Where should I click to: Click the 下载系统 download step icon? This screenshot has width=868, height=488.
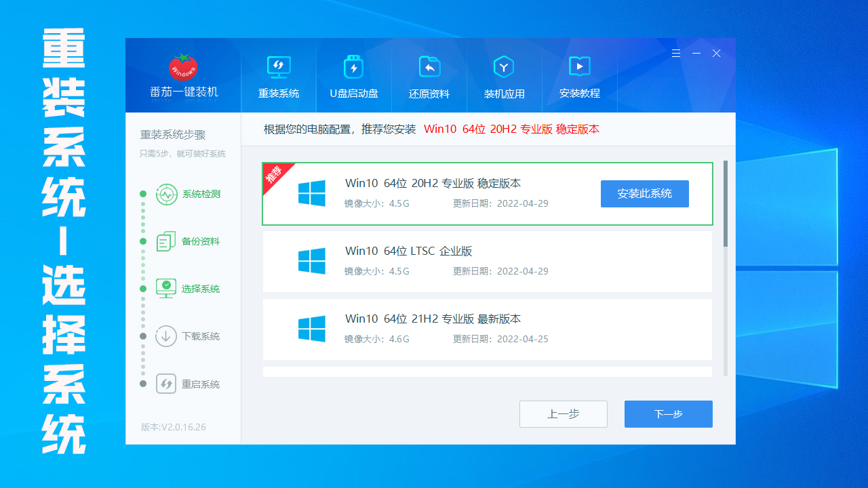166,336
